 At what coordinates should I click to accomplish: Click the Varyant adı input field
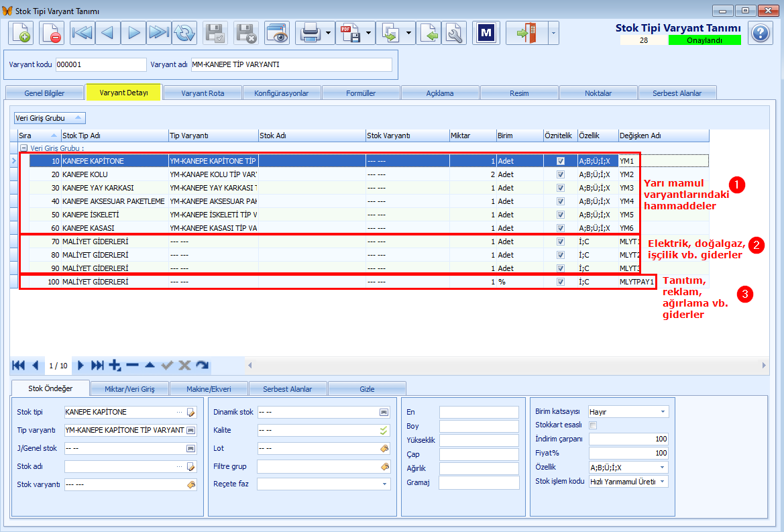coord(292,64)
